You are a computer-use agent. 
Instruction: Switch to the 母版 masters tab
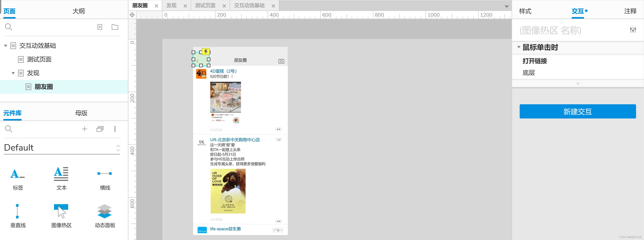click(x=81, y=113)
